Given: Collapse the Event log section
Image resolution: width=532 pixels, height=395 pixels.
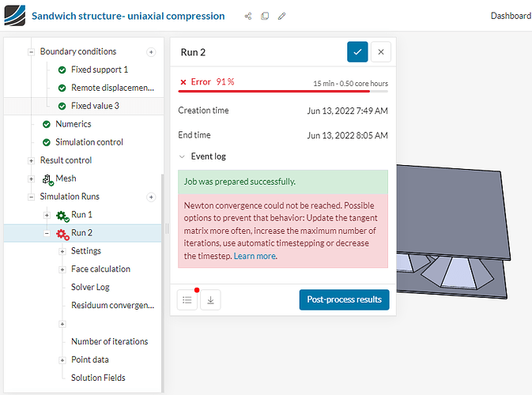Looking at the screenshot, I should tap(183, 156).
